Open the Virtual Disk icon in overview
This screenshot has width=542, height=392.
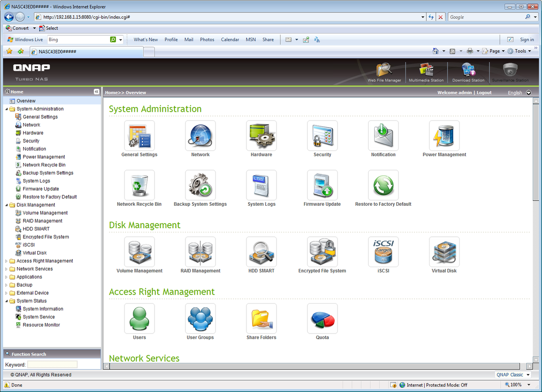pyautogui.click(x=444, y=252)
